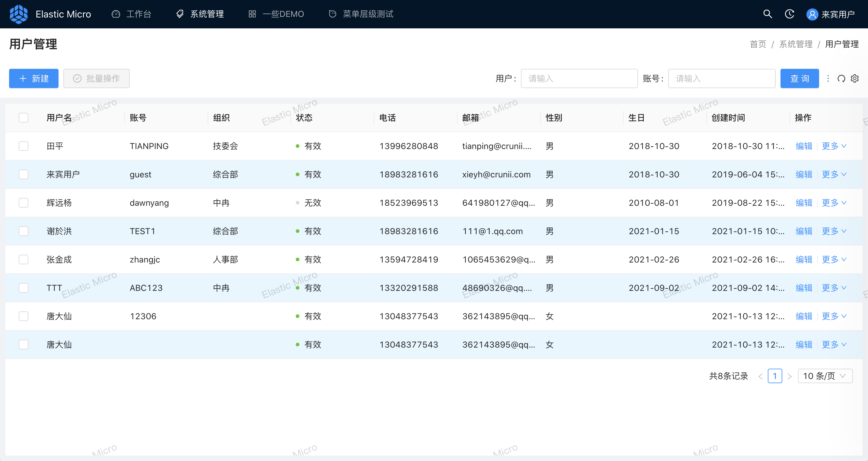Click 编辑 link for dawnyang row
The width and height of the screenshot is (868, 461).
pyautogui.click(x=804, y=203)
